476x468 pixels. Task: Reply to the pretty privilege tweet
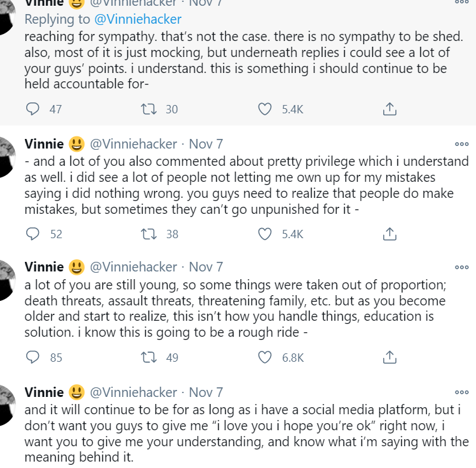33,234
